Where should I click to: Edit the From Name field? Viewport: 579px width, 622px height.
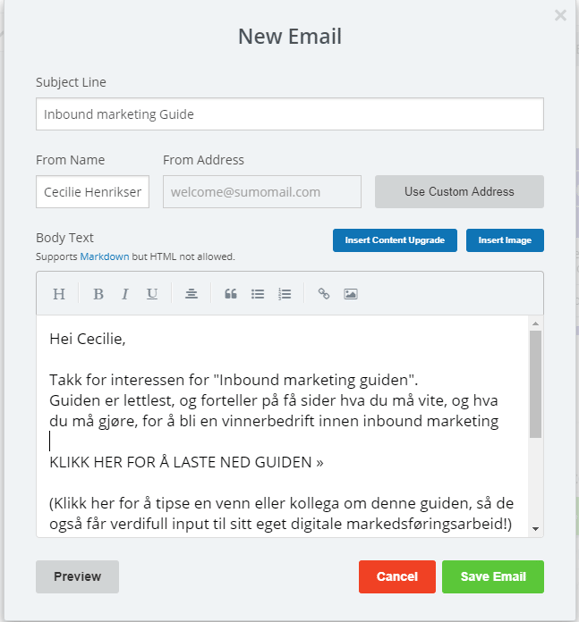pos(92,192)
